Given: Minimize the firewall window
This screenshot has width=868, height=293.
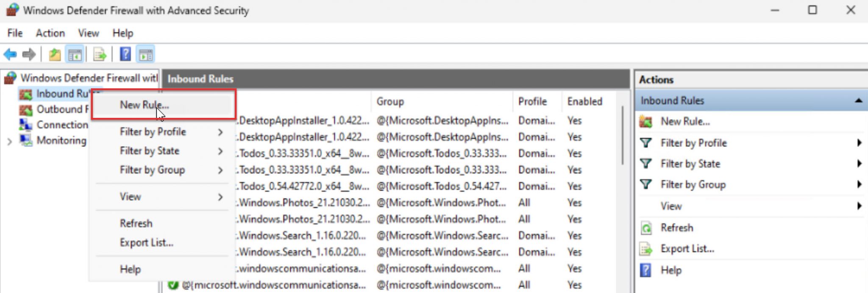Looking at the screenshot, I should point(775,10).
